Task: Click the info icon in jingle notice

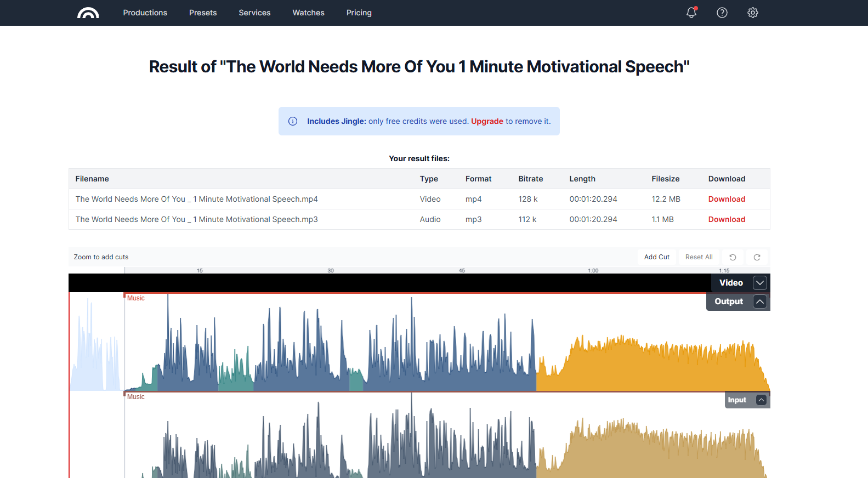Action: tap(293, 121)
